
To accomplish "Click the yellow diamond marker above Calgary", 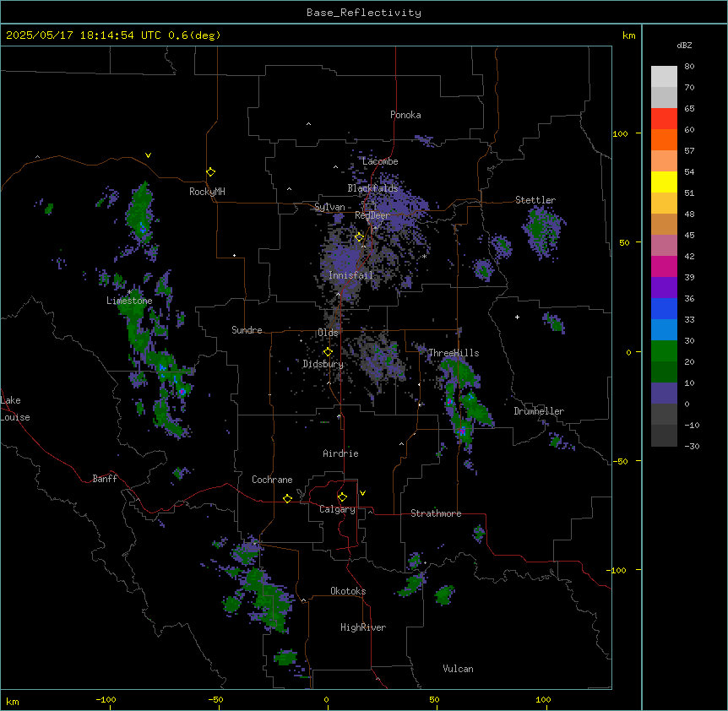I will pyautogui.click(x=342, y=497).
